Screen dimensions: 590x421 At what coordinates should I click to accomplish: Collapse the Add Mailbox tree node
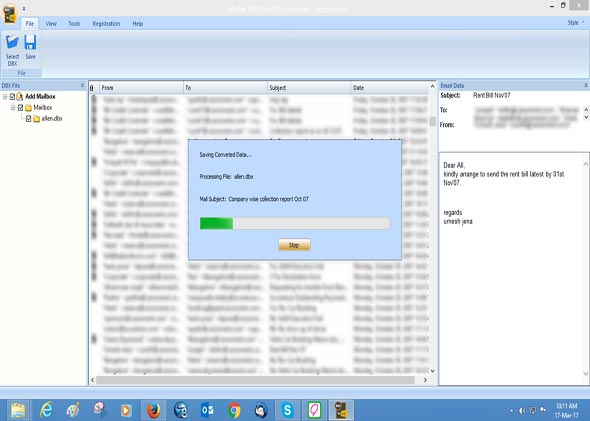click(x=5, y=97)
